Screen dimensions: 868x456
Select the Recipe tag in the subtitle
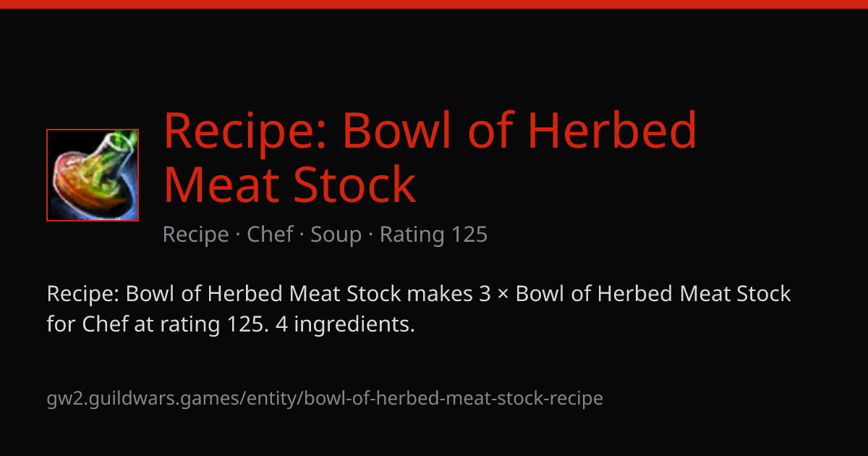point(196,235)
